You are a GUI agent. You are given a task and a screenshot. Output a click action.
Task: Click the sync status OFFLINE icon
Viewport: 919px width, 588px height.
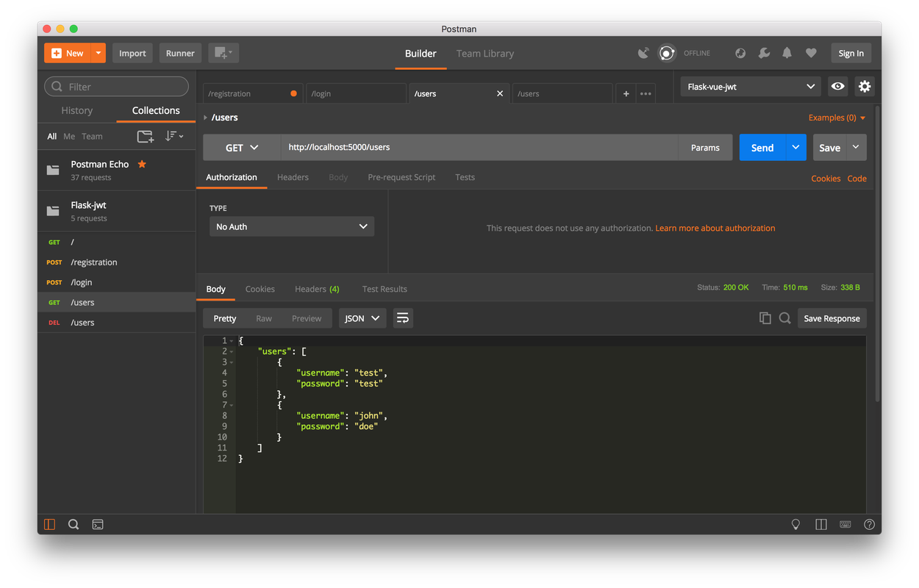pos(667,53)
